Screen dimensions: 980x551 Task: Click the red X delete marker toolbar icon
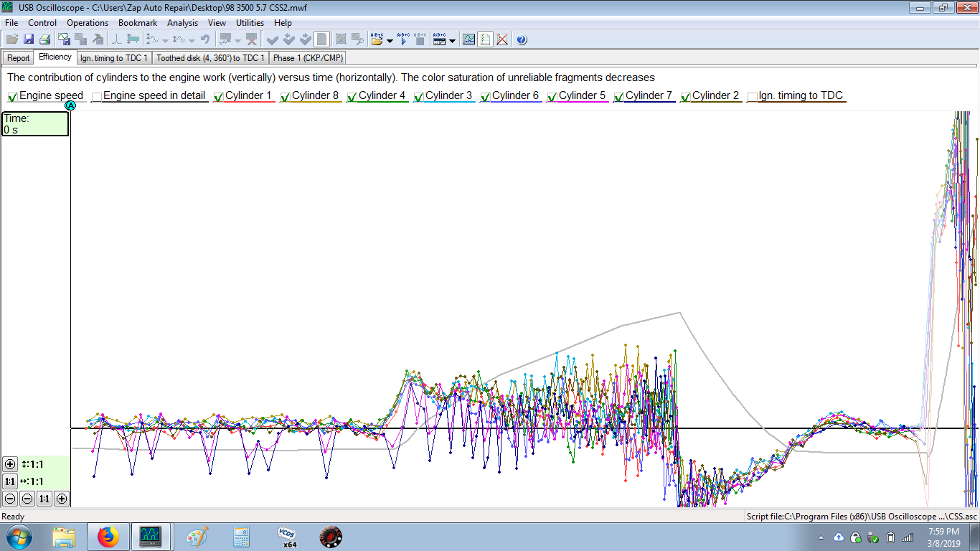click(252, 39)
